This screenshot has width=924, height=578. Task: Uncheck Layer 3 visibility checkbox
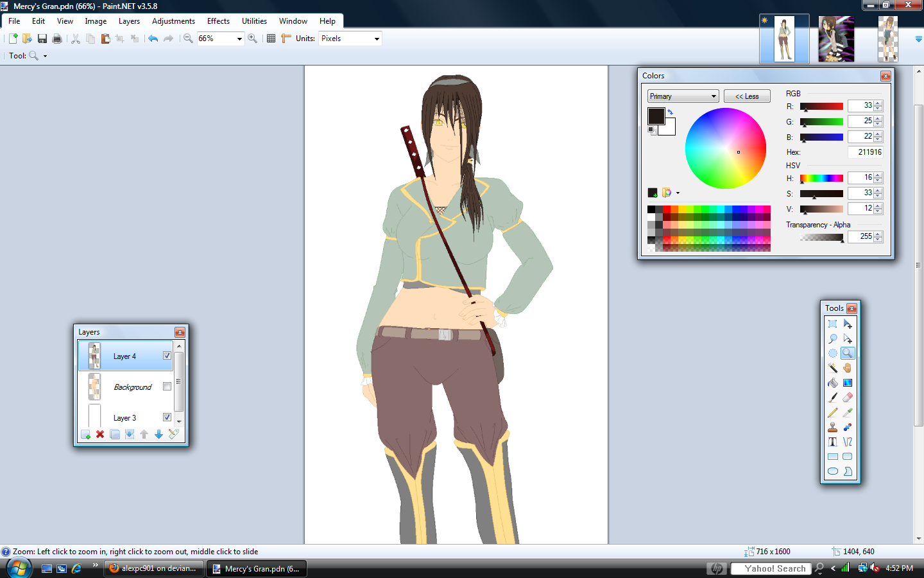tap(167, 417)
